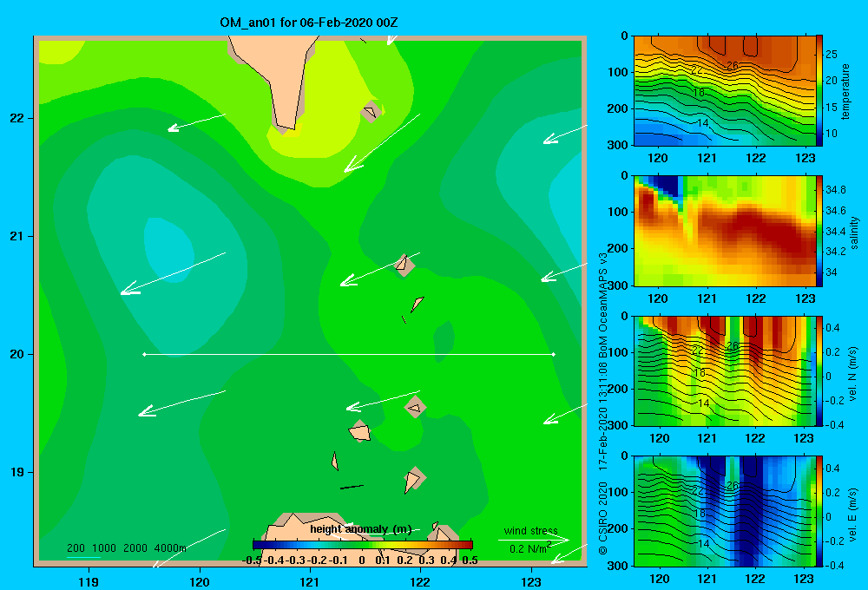The width and height of the screenshot is (868, 590).
Task: Open the salinity depth section panel
Action: click(x=725, y=231)
